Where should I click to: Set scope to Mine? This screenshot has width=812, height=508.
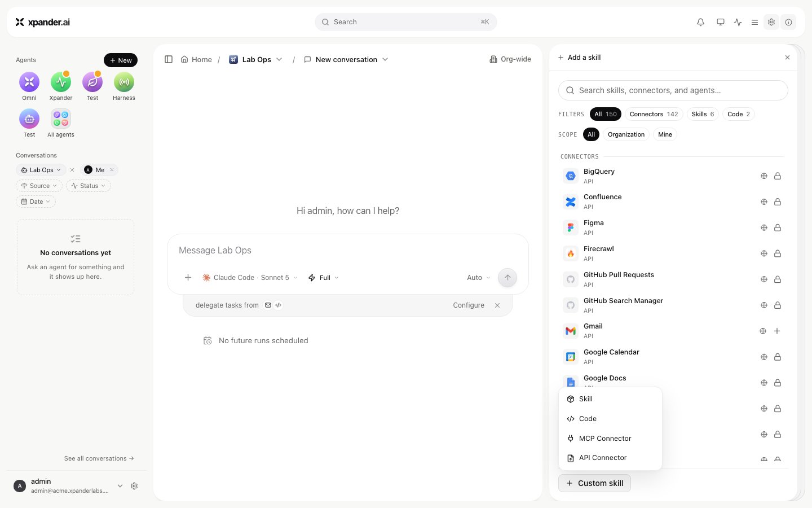click(x=665, y=134)
